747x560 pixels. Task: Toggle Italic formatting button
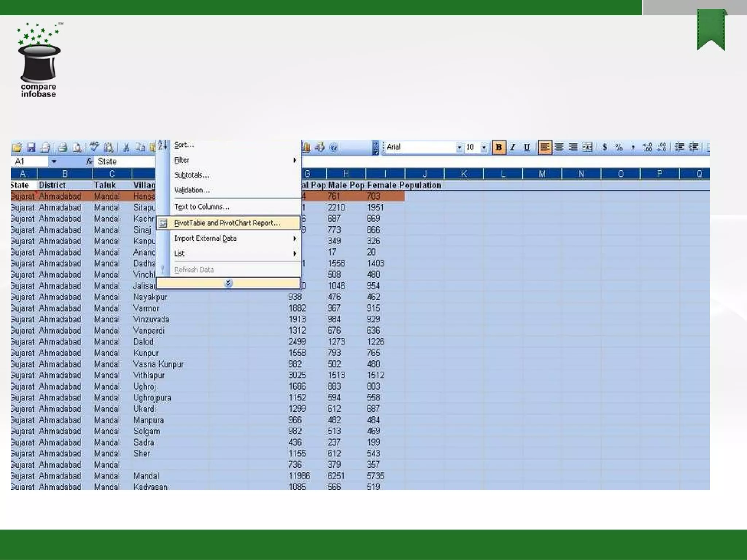513,147
